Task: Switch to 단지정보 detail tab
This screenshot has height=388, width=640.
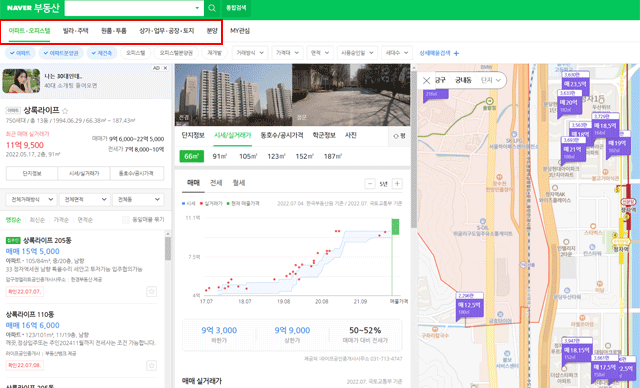Action: 193,135
